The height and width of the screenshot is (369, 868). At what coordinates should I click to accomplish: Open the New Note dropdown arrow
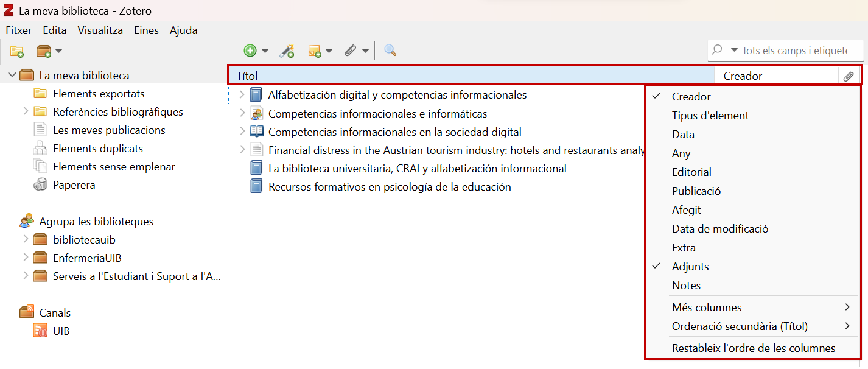329,51
